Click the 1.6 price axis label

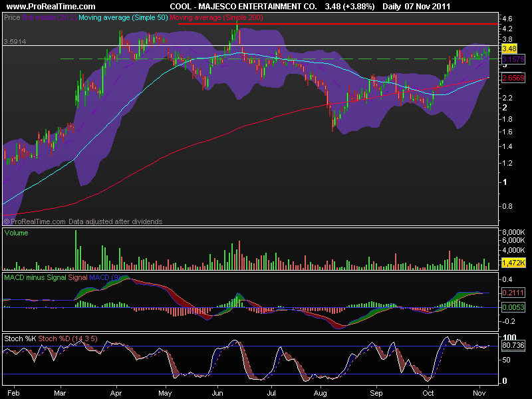(507, 132)
